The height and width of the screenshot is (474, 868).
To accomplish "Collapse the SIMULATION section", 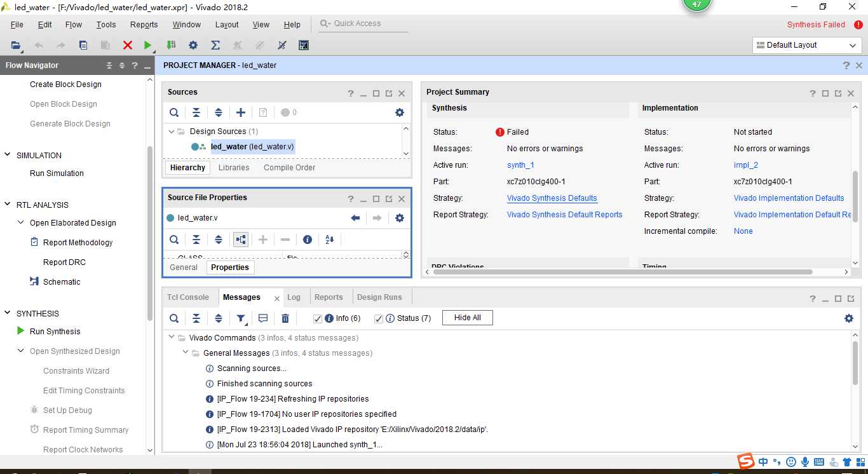I will 8,155.
